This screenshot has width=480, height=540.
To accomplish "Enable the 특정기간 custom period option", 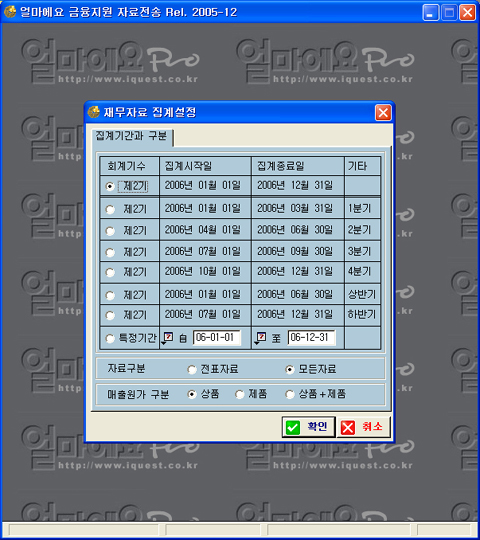I will click(110, 338).
